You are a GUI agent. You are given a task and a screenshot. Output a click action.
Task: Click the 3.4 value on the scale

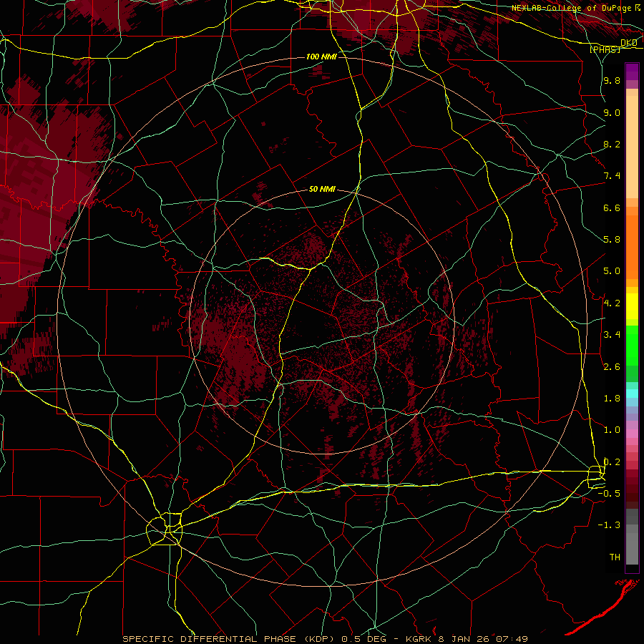pos(612,335)
